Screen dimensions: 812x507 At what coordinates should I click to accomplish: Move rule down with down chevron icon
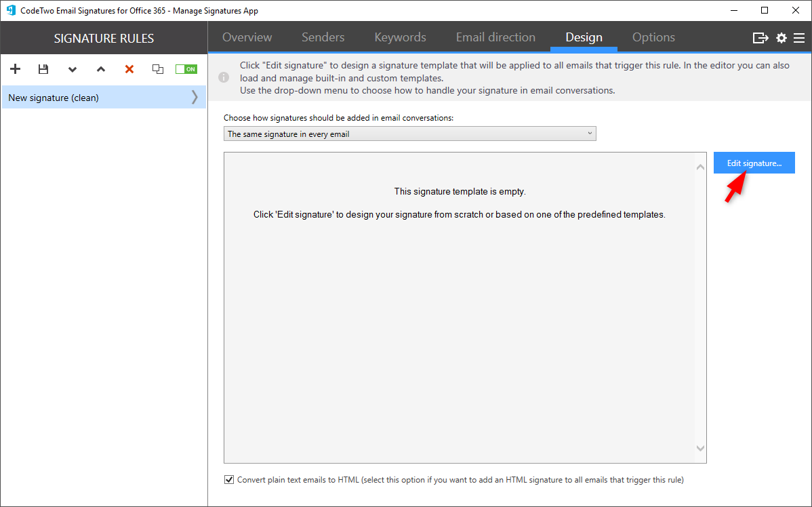pos(73,69)
